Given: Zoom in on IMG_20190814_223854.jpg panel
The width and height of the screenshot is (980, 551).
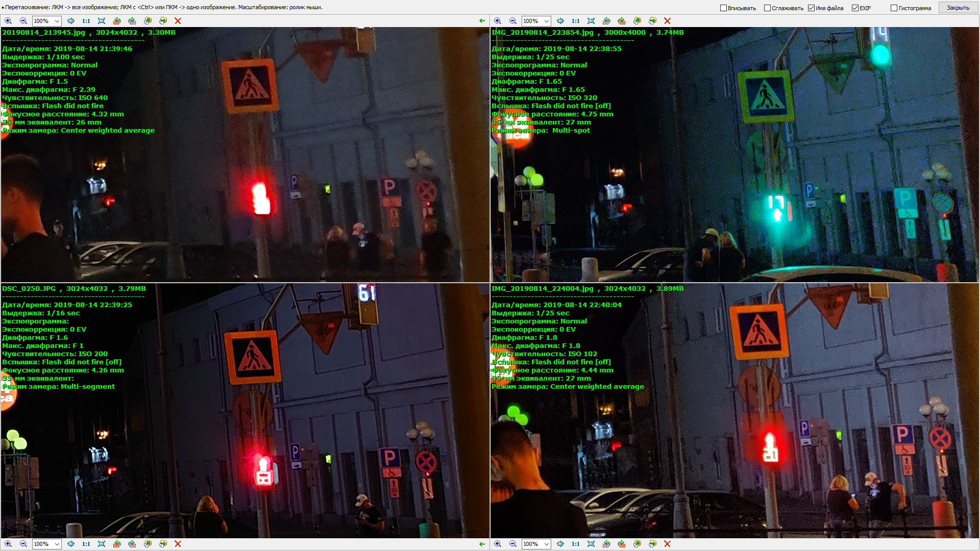Looking at the screenshot, I should 498,21.
